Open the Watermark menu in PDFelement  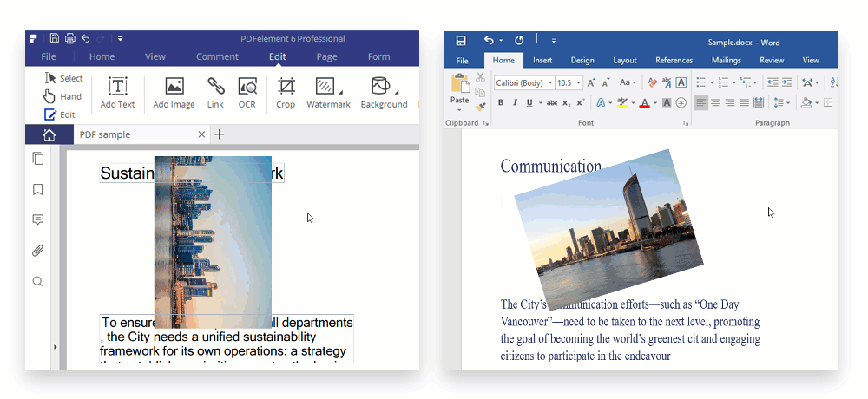[x=329, y=93]
